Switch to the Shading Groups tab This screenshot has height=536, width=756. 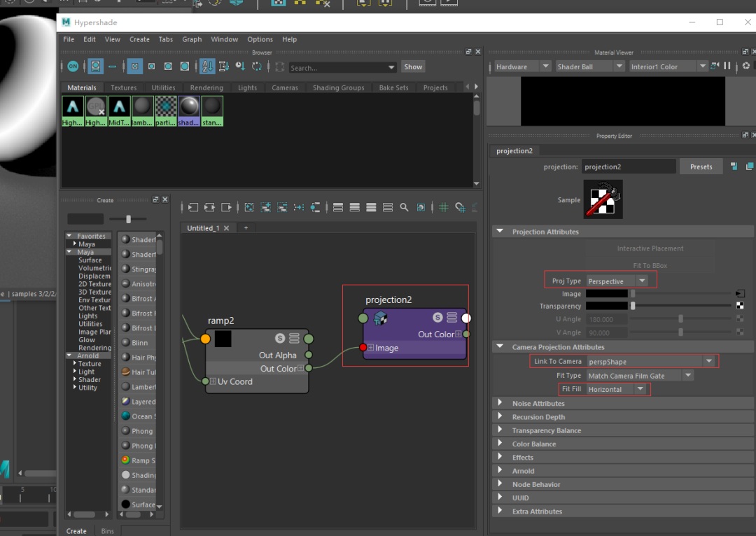point(339,87)
